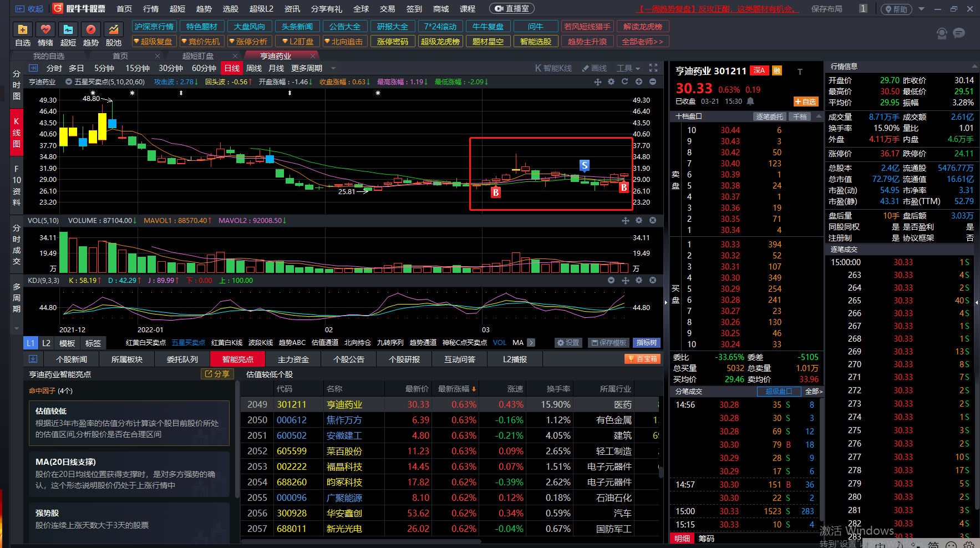The image size is (980, 548).
Task: Click the orange +自选 button
Action: pos(805,102)
